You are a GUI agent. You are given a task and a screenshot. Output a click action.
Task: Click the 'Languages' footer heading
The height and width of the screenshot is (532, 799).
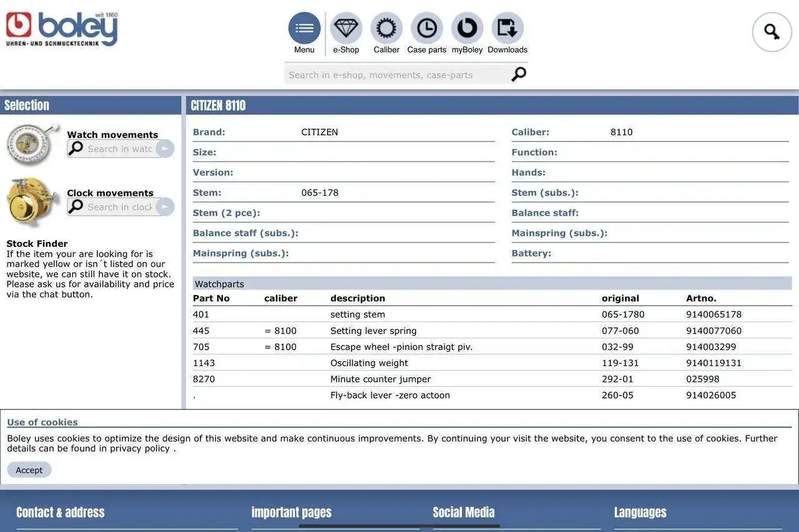640,513
